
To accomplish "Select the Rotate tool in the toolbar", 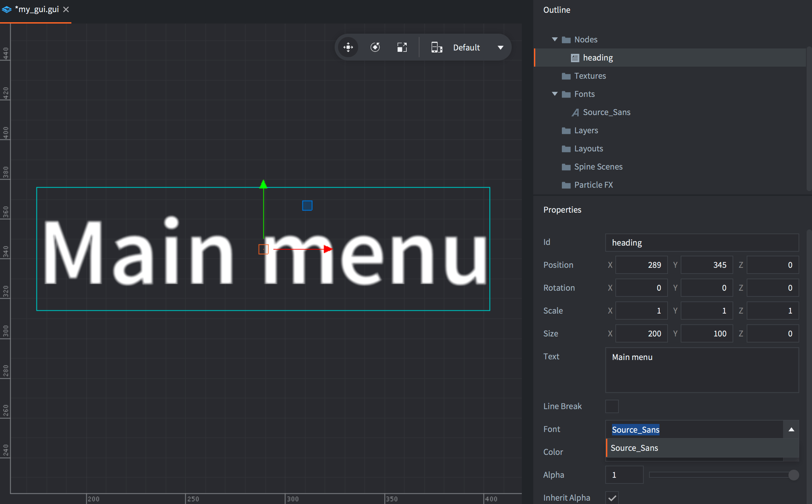I will click(x=375, y=47).
